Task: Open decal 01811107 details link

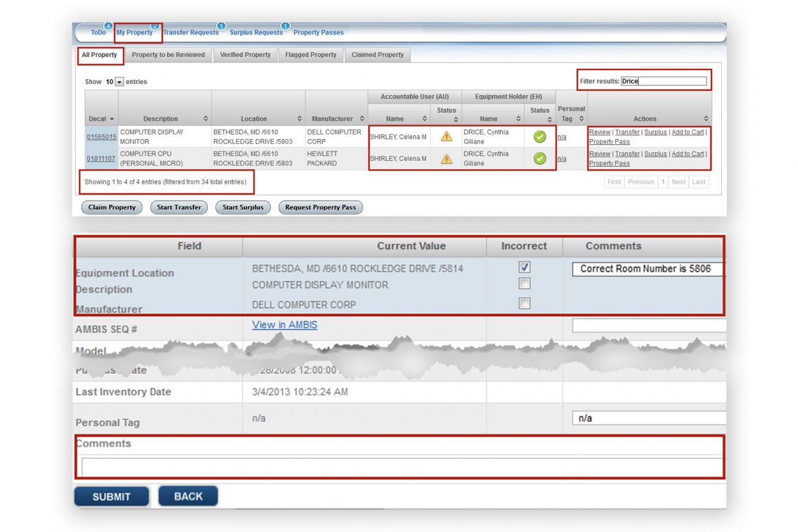Action: (101, 159)
